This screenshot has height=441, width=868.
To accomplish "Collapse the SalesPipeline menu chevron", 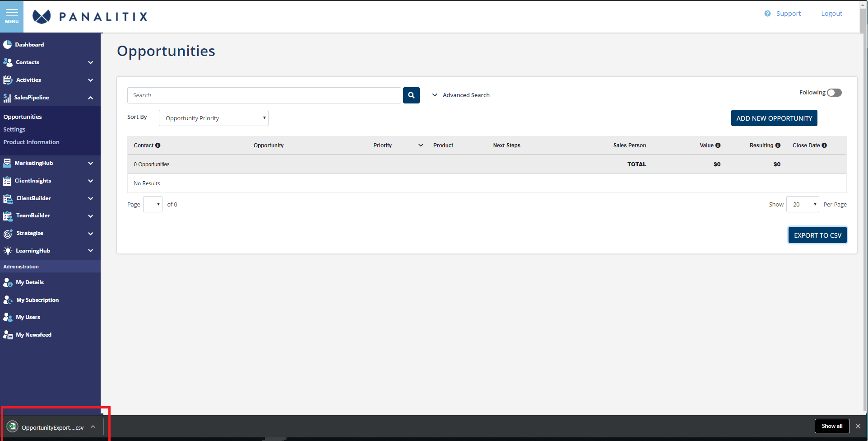I will (91, 98).
